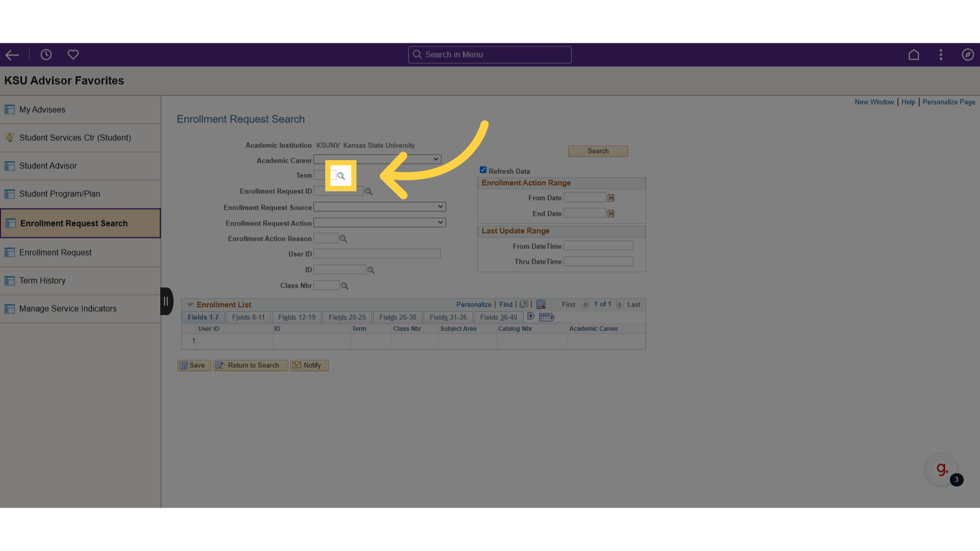980x551 pixels.
Task: Open From Date calendar picker
Action: pos(611,198)
